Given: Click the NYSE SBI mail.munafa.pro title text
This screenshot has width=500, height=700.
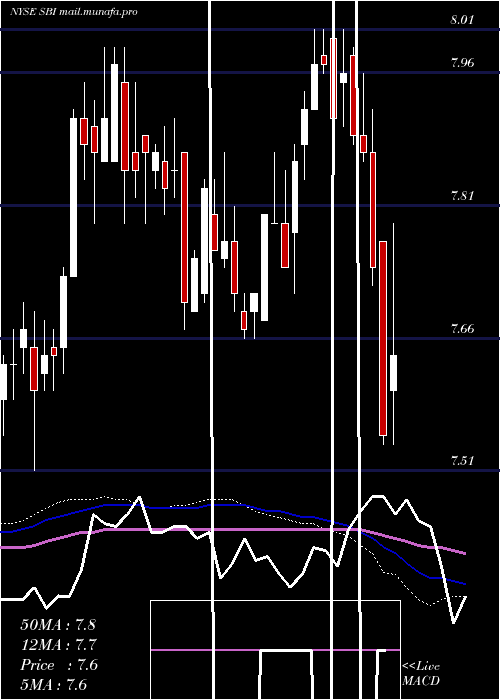Looking at the screenshot, I should [74, 12].
